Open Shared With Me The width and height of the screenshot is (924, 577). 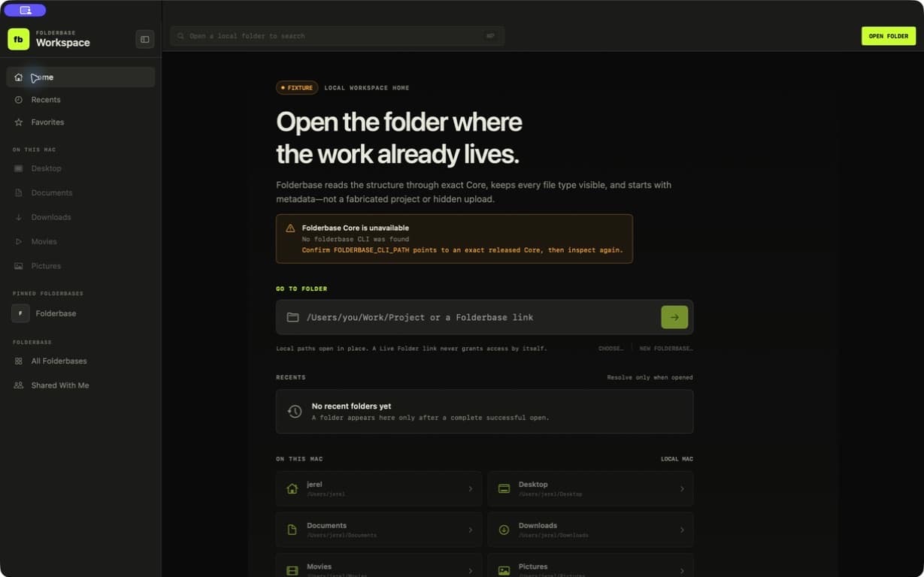[x=81, y=385]
